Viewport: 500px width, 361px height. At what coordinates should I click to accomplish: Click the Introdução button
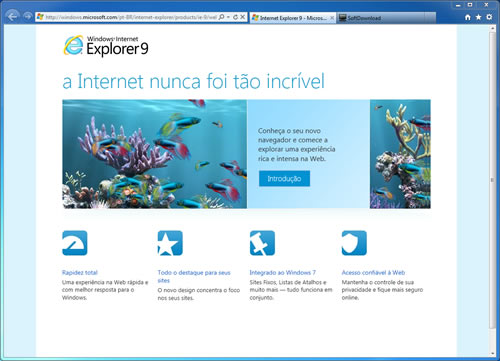coord(284,179)
